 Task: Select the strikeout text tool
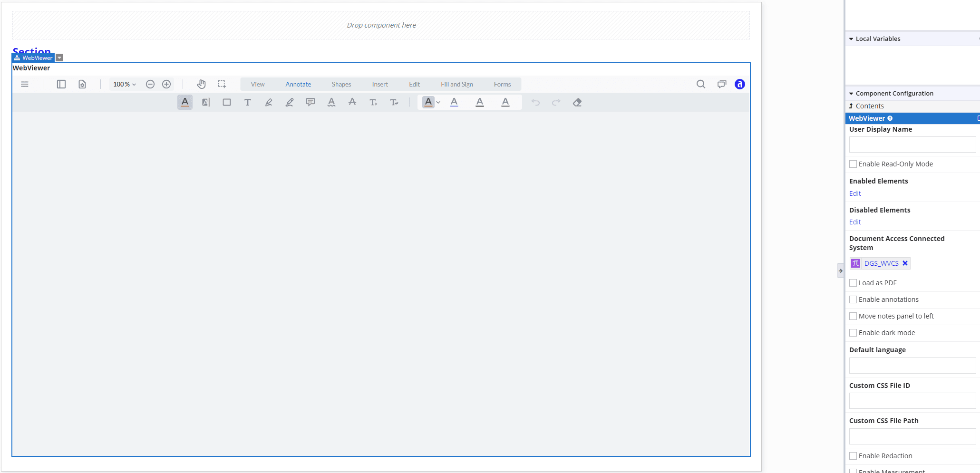tap(352, 102)
